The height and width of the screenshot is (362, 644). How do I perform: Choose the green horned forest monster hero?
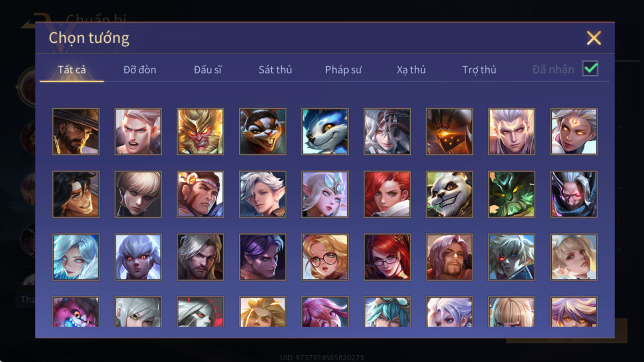[512, 194]
